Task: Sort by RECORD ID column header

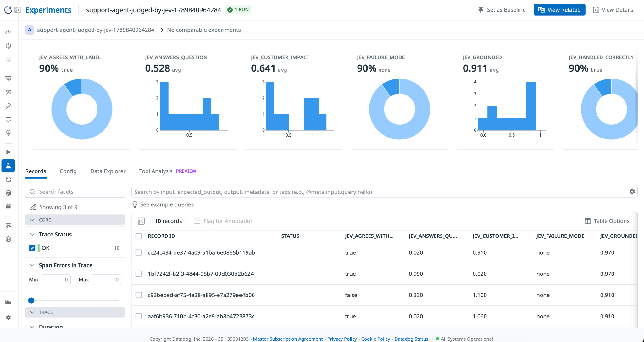Action: (x=161, y=236)
